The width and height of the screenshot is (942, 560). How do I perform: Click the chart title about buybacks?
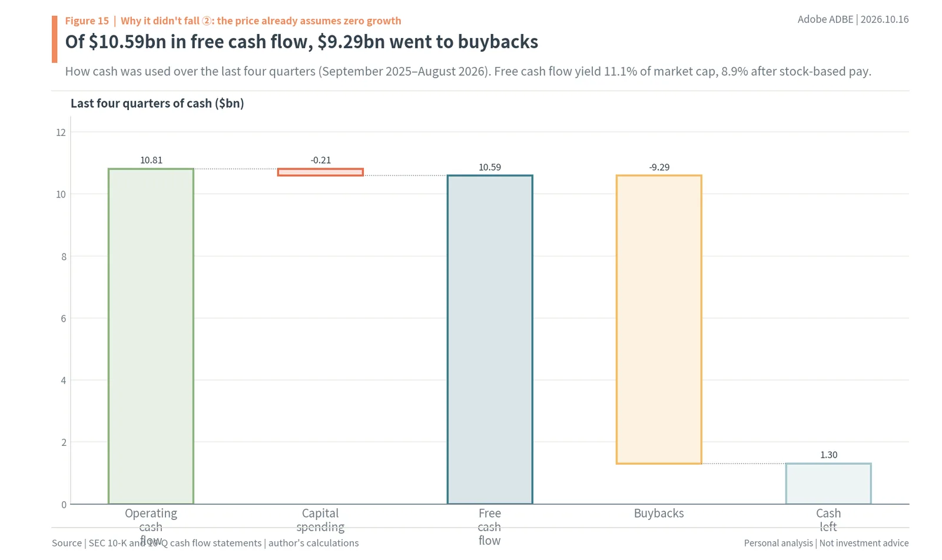[x=301, y=42]
